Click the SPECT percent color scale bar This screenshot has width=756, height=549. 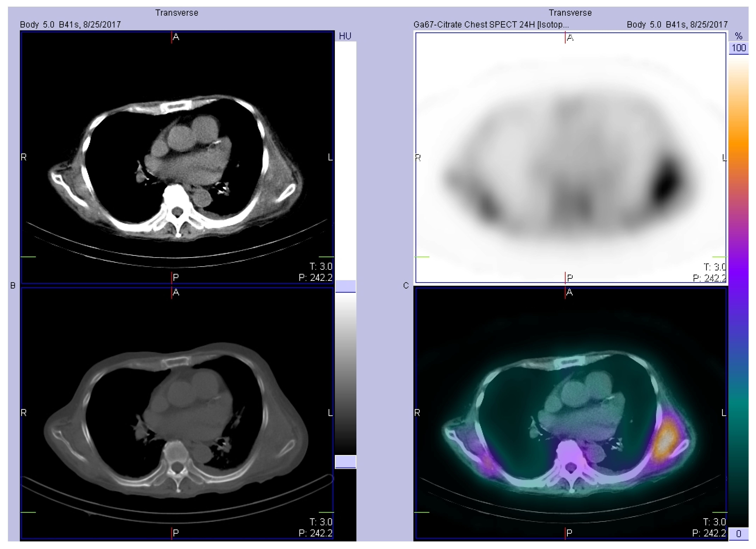coord(738,291)
